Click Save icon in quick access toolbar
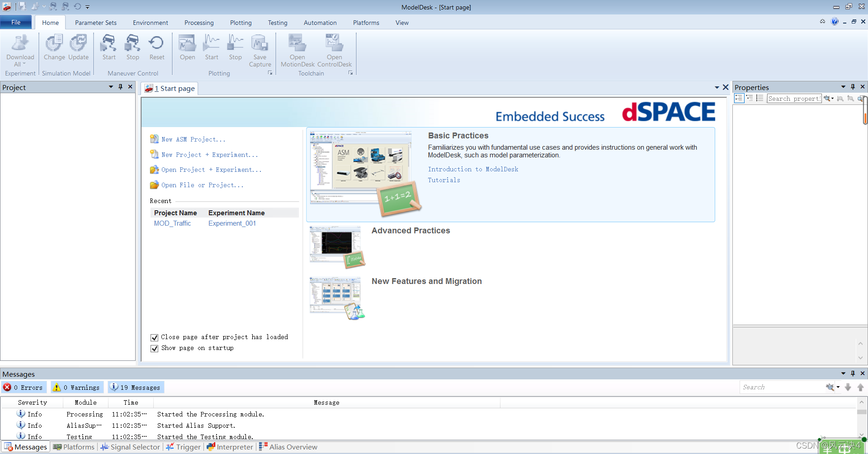Image resolution: width=868 pixels, height=454 pixels. click(22, 7)
